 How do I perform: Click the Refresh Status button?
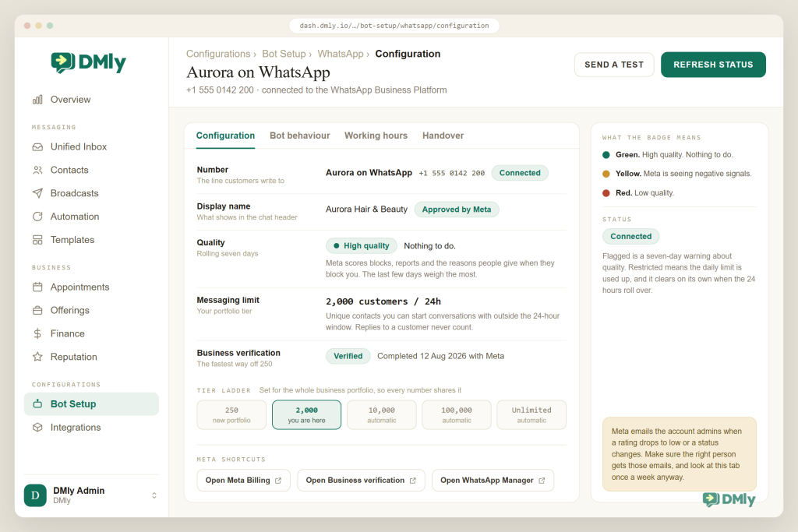(713, 65)
